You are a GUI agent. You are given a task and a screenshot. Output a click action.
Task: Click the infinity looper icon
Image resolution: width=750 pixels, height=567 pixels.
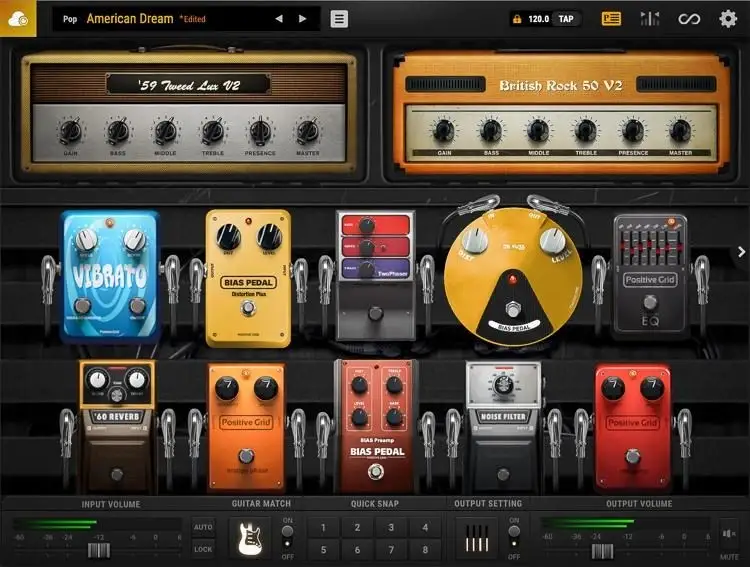point(689,19)
